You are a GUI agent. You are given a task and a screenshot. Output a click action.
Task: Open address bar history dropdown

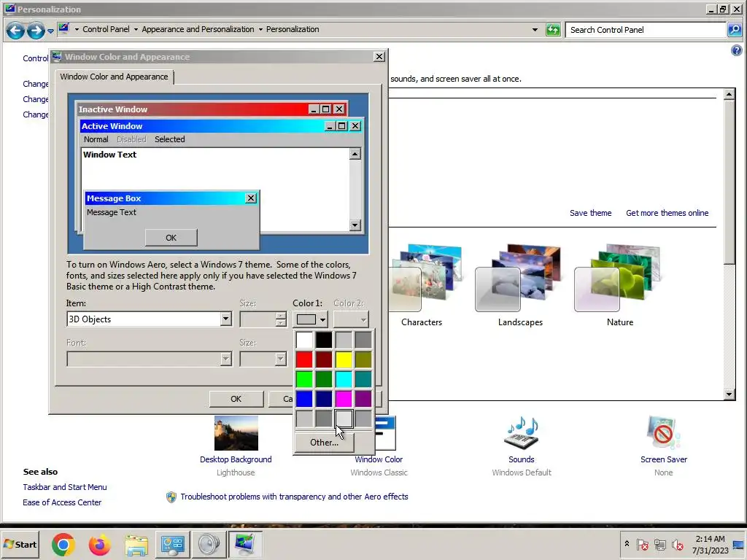535,29
